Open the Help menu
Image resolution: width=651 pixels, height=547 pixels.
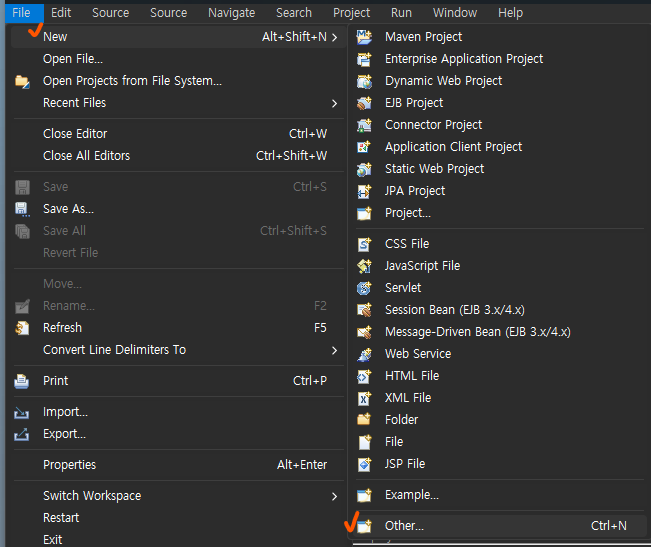[x=510, y=13]
